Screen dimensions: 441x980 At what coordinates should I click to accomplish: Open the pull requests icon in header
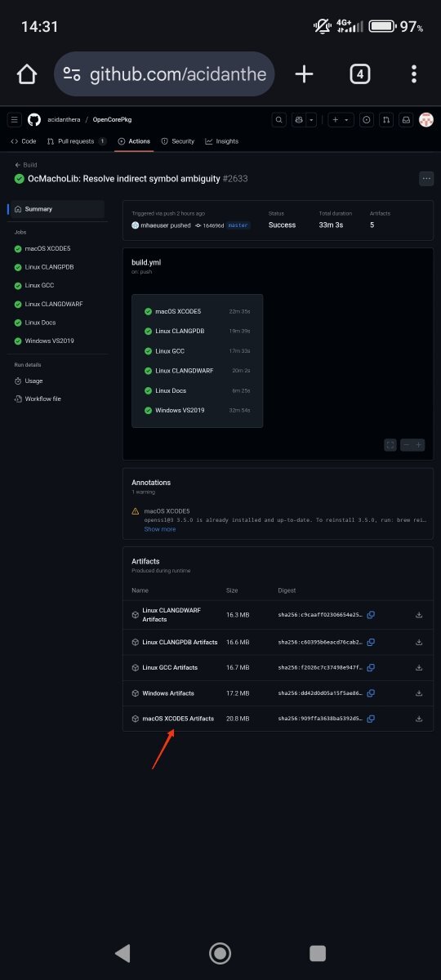[x=386, y=120]
